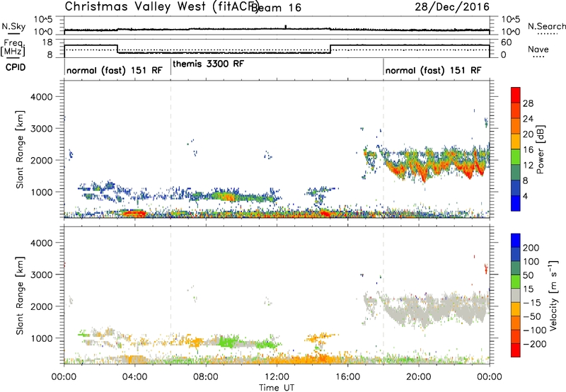Click the '12:00' time tick label
This screenshot has width=566, height=392.
[277, 377]
